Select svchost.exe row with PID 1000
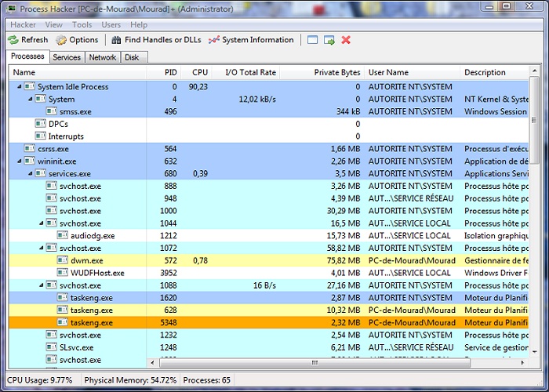The image size is (549, 392). click(268, 211)
